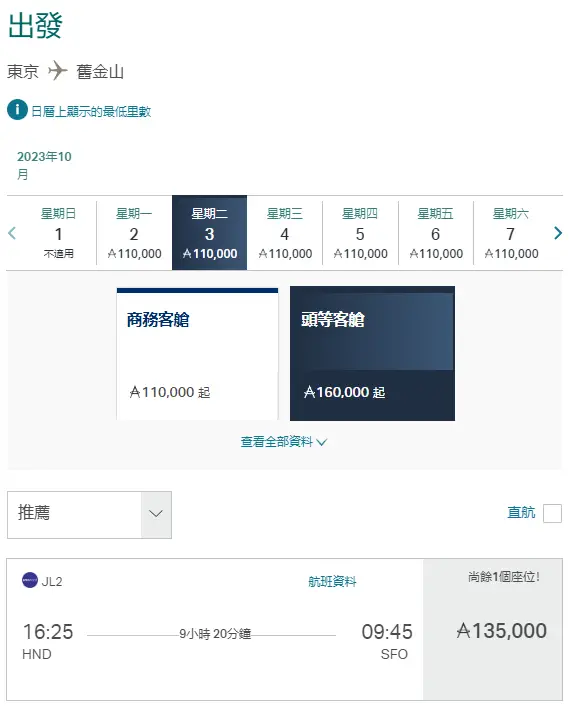Click the 110,000 起 price in 商務客艙
This screenshot has height=709, width=569.
[x=170, y=392]
